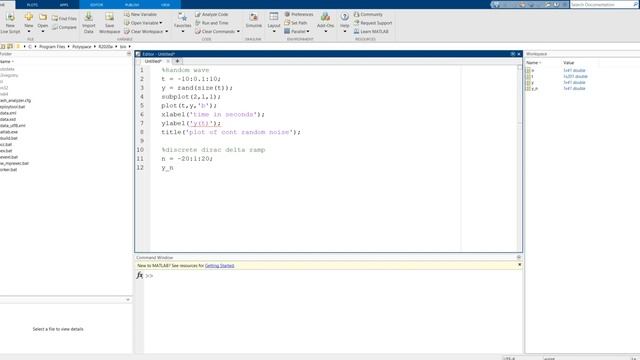Select variable y_n in Workspace
The height and width of the screenshot is (360, 640).
click(x=534, y=89)
